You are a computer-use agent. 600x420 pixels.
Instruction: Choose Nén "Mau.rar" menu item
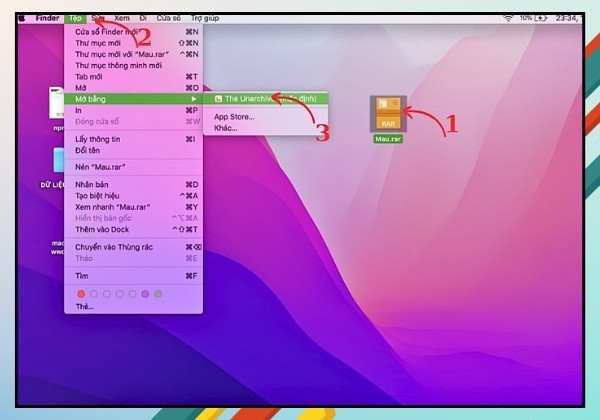[x=133, y=167]
